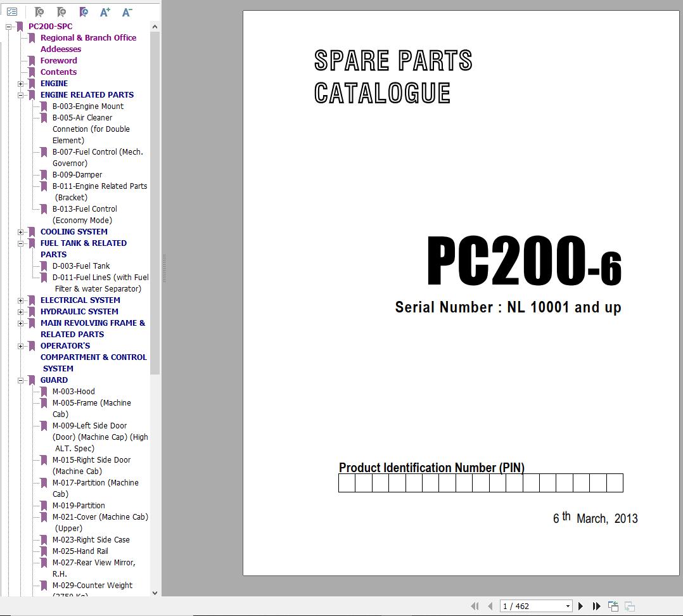Open B-013-Fuel Control (Economy Mode) bookmark

point(84,214)
